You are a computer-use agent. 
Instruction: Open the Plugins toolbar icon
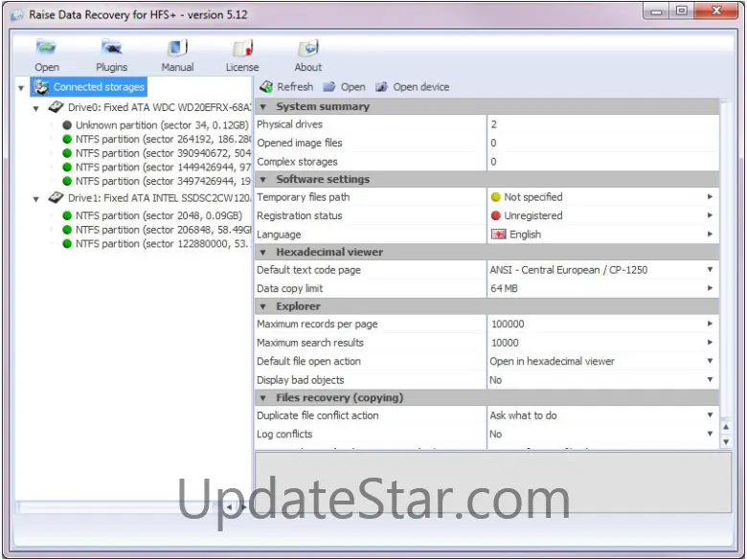pos(111,48)
